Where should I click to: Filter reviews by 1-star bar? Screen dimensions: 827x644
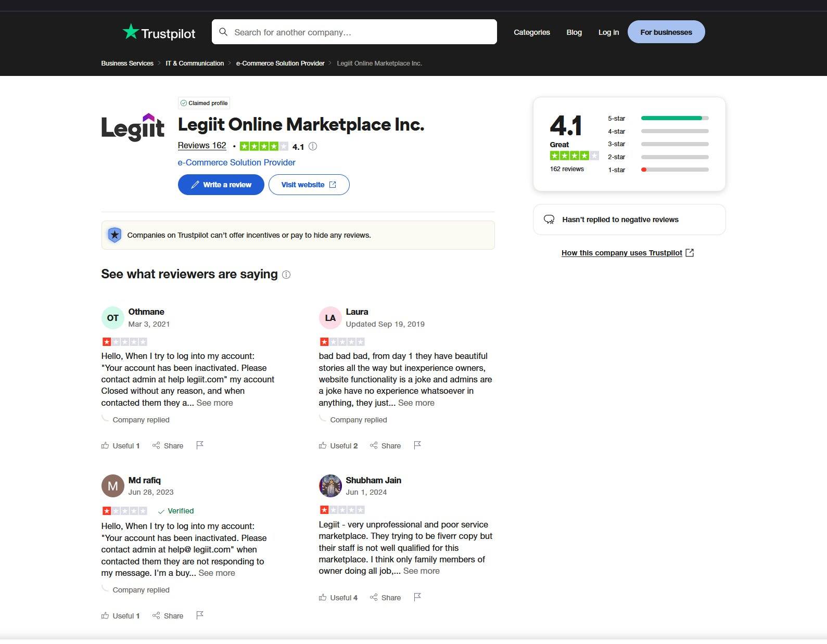point(675,170)
